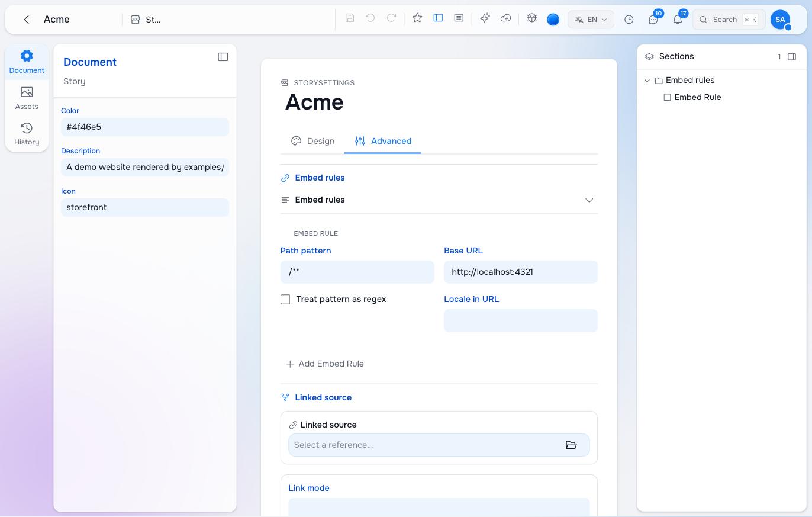Screen dimensions: 812x517
Task: Open the AI sparkles assistant
Action: (x=485, y=18)
